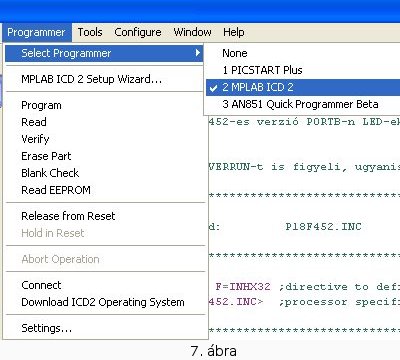Viewport: 400px width, 360px height.
Task: Open the Configure menu
Action: [x=138, y=32]
